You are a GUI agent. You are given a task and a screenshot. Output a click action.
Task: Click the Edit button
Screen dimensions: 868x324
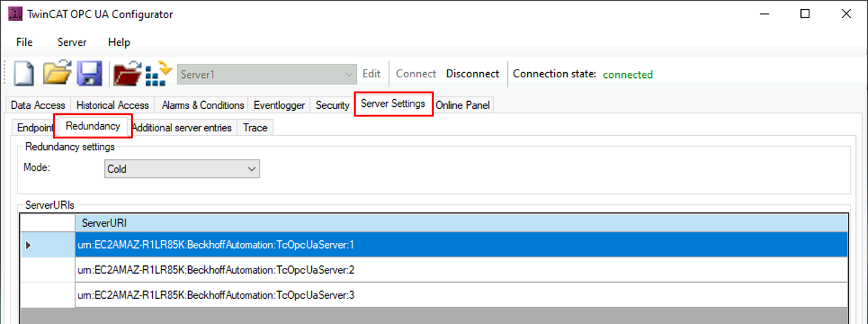[372, 73]
